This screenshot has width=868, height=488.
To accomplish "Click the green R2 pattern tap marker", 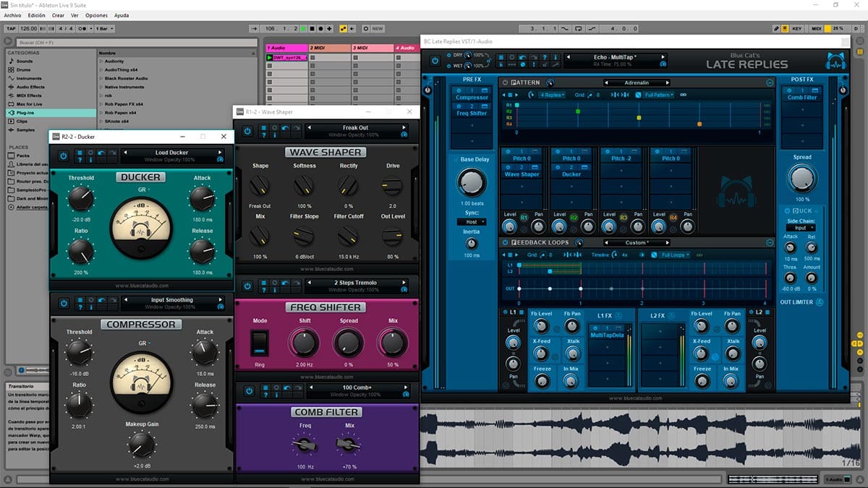I will [x=578, y=111].
